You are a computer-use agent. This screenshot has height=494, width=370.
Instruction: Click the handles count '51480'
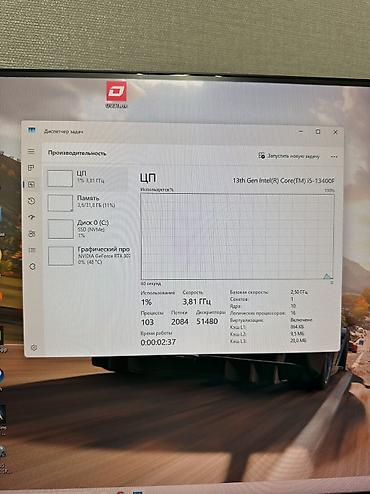point(207,321)
